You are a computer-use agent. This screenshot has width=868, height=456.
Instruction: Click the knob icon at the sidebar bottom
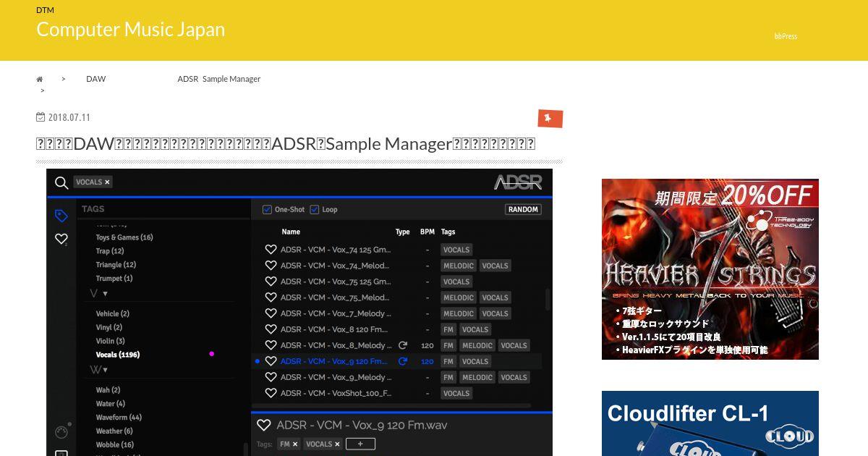tap(61, 432)
